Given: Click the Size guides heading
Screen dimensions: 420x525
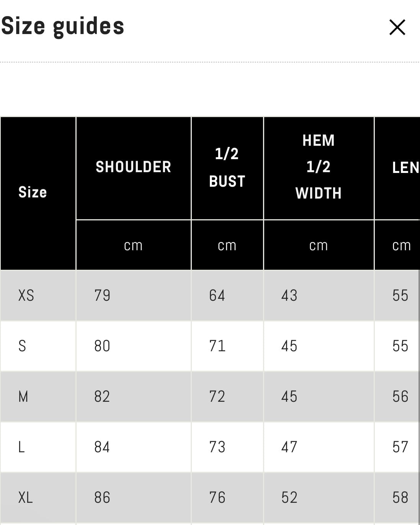Looking at the screenshot, I should tap(63, 26).
